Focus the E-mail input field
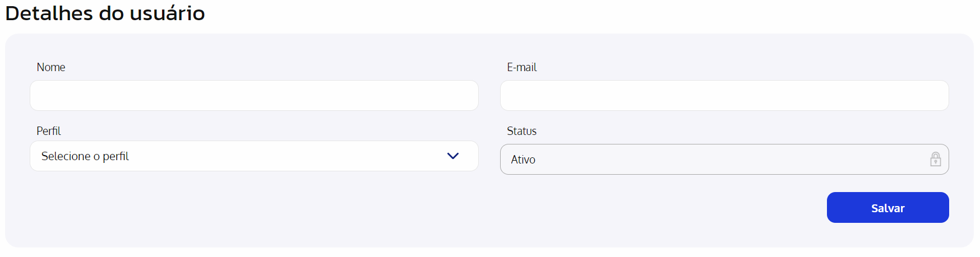980x257 pixels. (724, 95)
